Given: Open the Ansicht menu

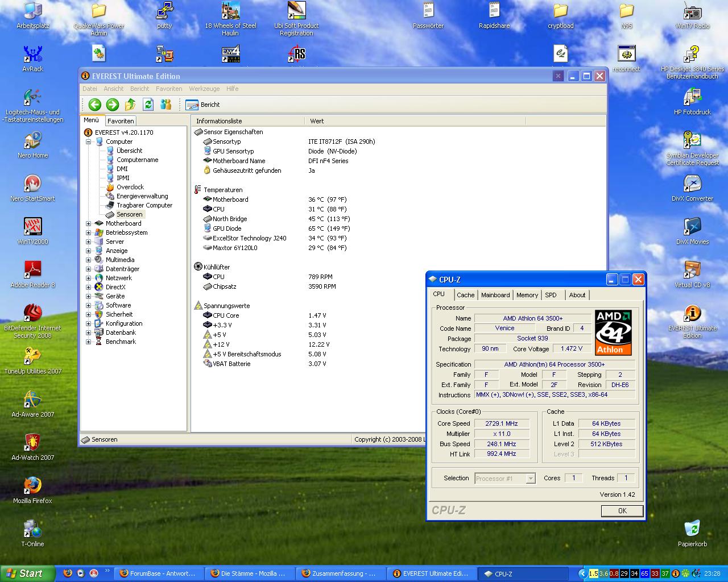Looking at the screenshot, I should click(x=114, y=89).
